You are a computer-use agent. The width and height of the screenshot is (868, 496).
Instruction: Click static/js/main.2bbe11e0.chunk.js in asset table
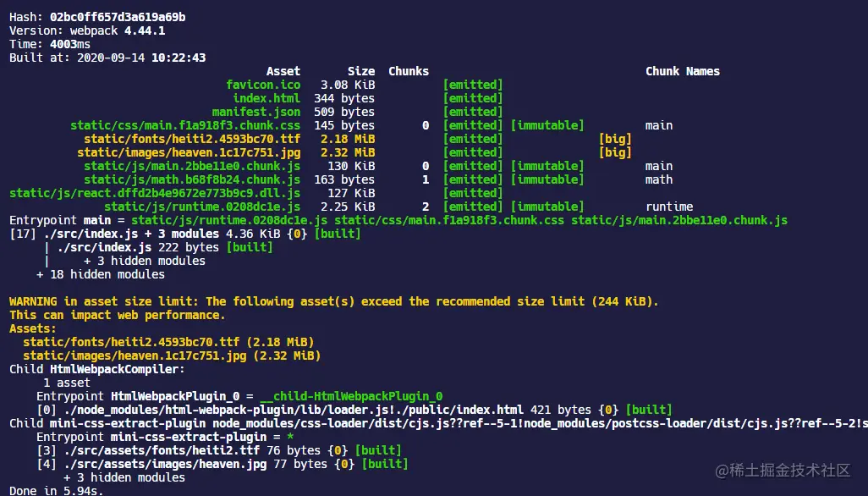pyautogui.click(x=192, y=166)
